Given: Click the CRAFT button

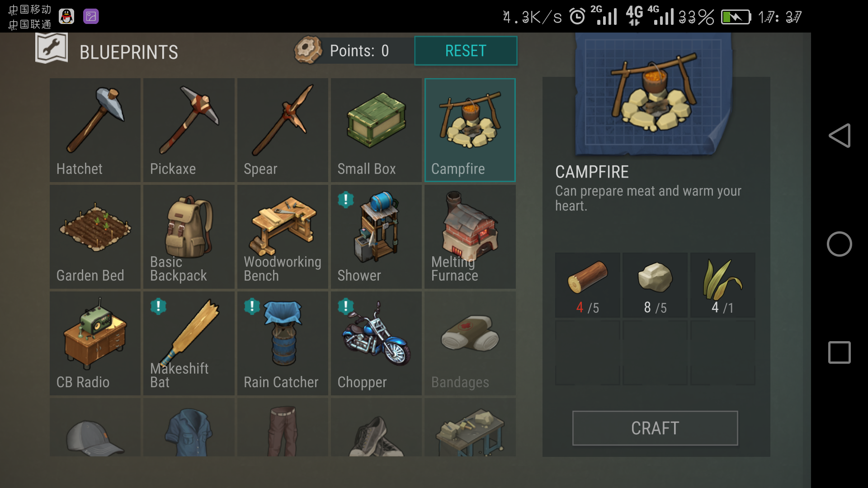Looking at the screenshot, I should [x=655, y=428].
